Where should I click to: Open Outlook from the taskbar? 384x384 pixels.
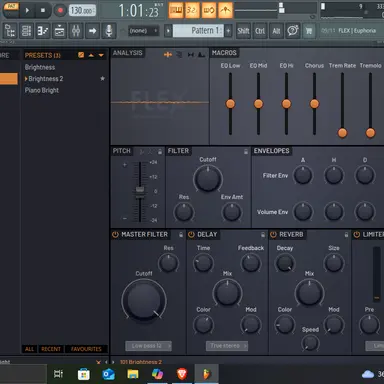[108, 374]
